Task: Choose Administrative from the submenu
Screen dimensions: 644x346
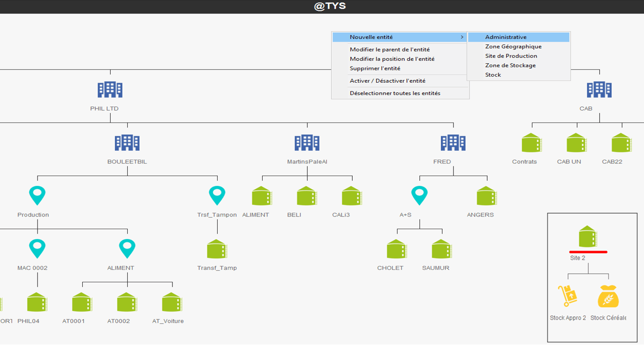Action: 506,37
